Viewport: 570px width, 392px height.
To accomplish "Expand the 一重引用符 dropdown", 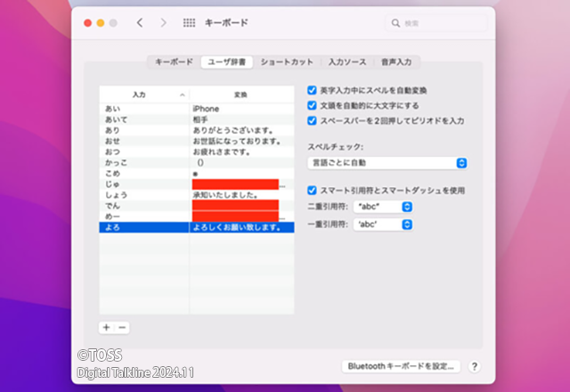I will pos(382,224).
